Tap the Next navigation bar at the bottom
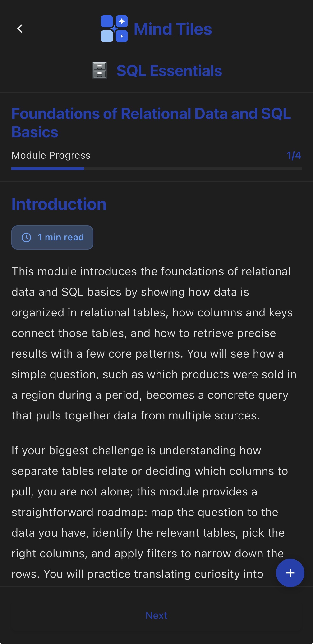The width and height of the screenshot is (313, 644). click(x=156, y=616)
